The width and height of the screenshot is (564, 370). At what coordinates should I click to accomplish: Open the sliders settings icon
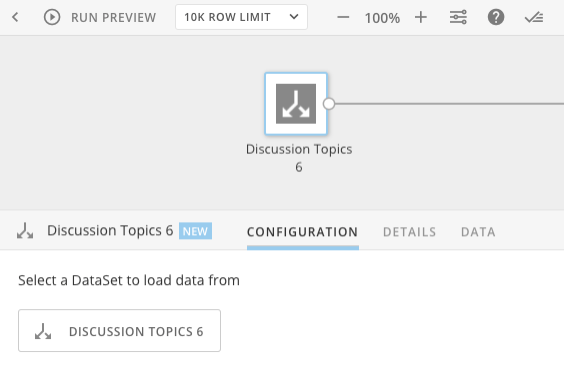point(458,17)
